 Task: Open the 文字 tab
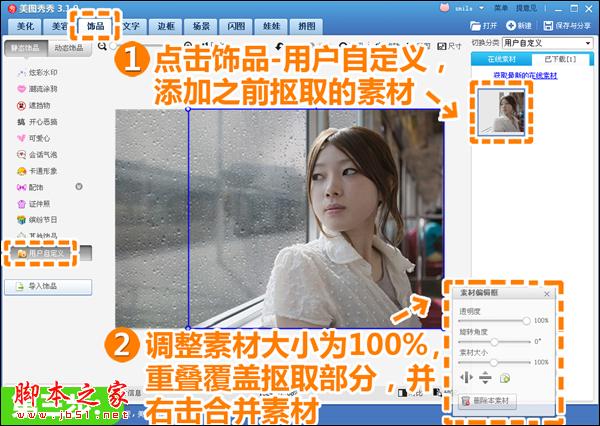(130, 26)
